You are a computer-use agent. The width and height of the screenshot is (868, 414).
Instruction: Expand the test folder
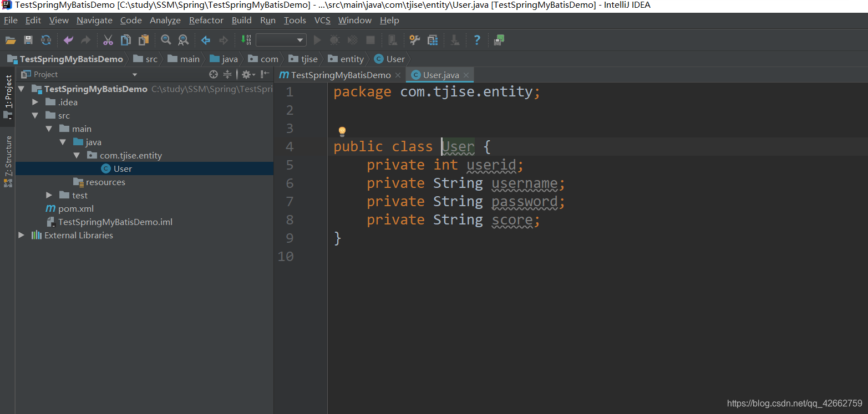(x=49, y=195)
